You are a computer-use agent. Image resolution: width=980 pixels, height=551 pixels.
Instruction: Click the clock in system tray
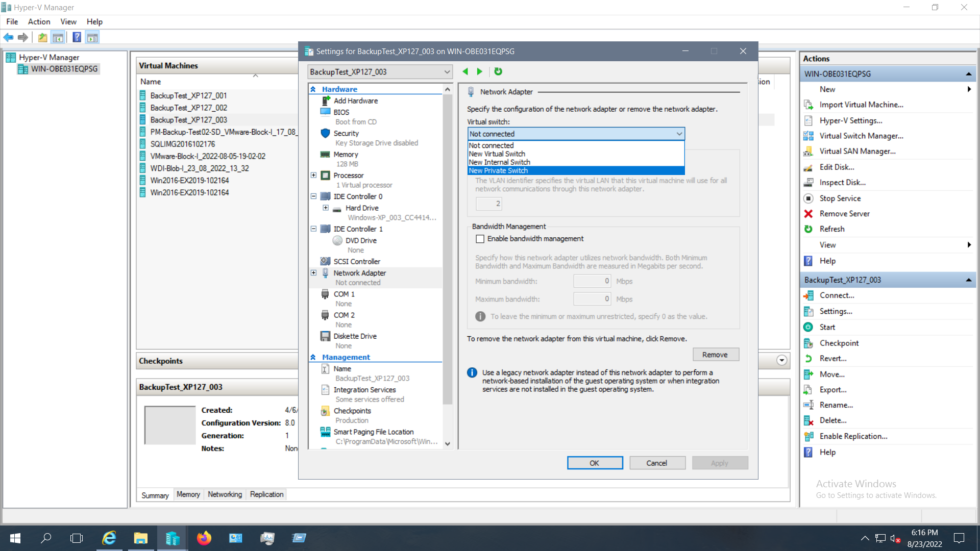point(924,538)
